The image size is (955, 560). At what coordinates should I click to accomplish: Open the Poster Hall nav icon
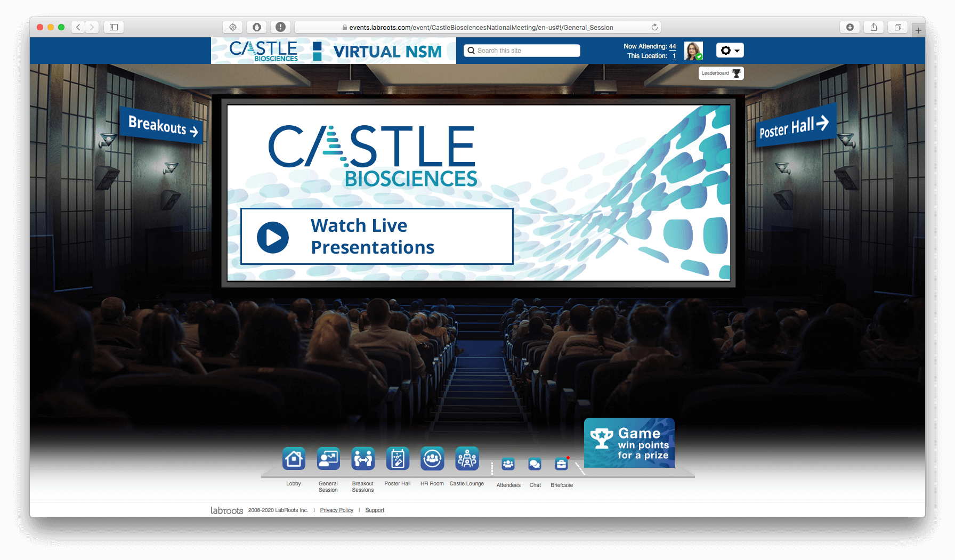pos(398,458)
